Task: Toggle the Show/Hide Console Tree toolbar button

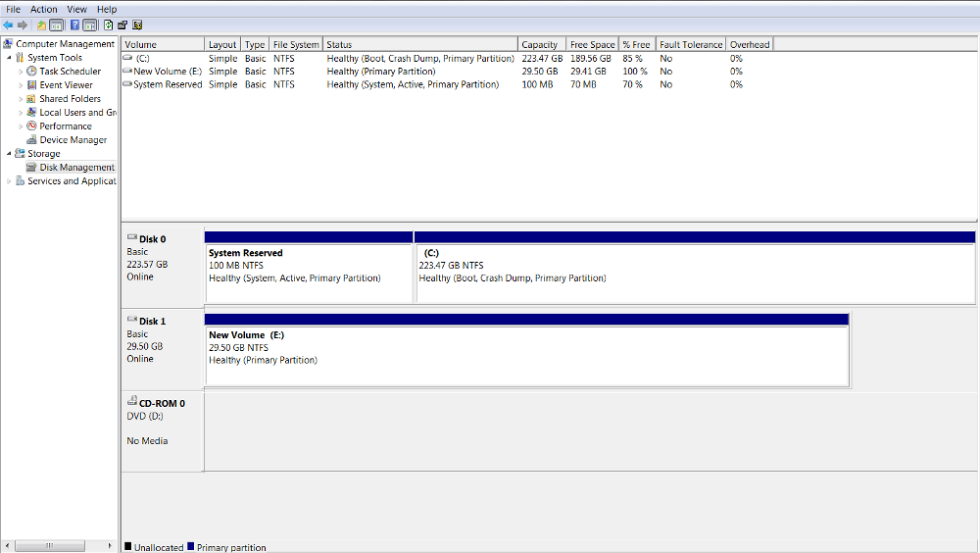Action: point(57,25)
